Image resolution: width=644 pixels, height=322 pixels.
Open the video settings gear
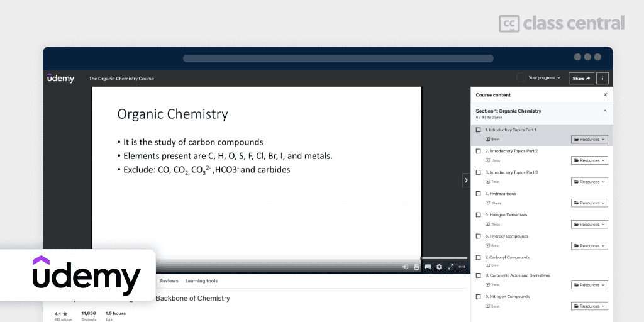coord(439,267)
